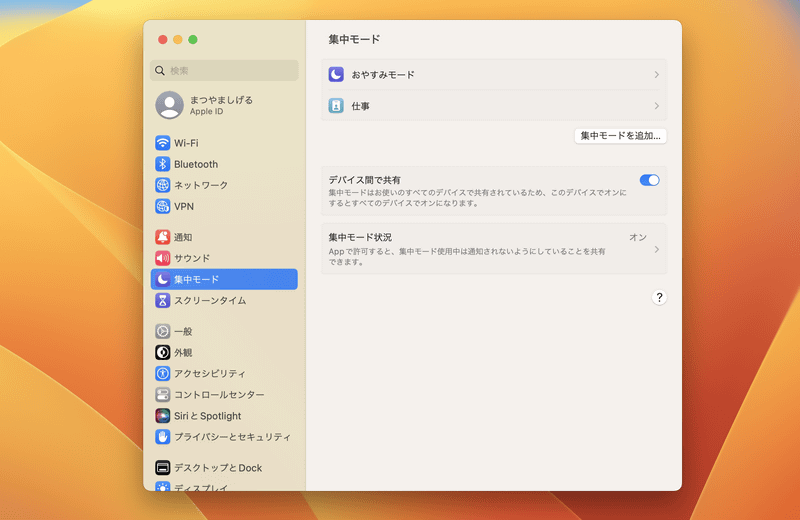
Task: Toggle the デバイス間で共有 switch
Action: (x=649, y=180)
